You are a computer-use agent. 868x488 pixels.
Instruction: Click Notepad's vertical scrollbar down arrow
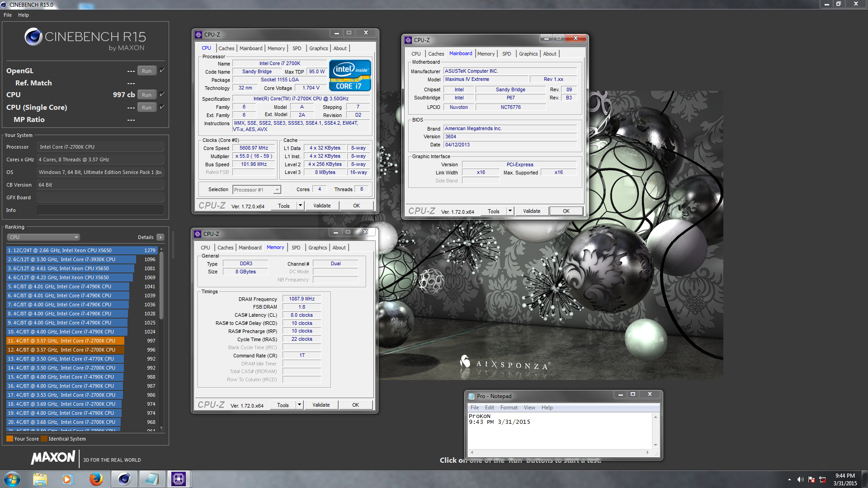pyautogui.click(x=656, y=445)
